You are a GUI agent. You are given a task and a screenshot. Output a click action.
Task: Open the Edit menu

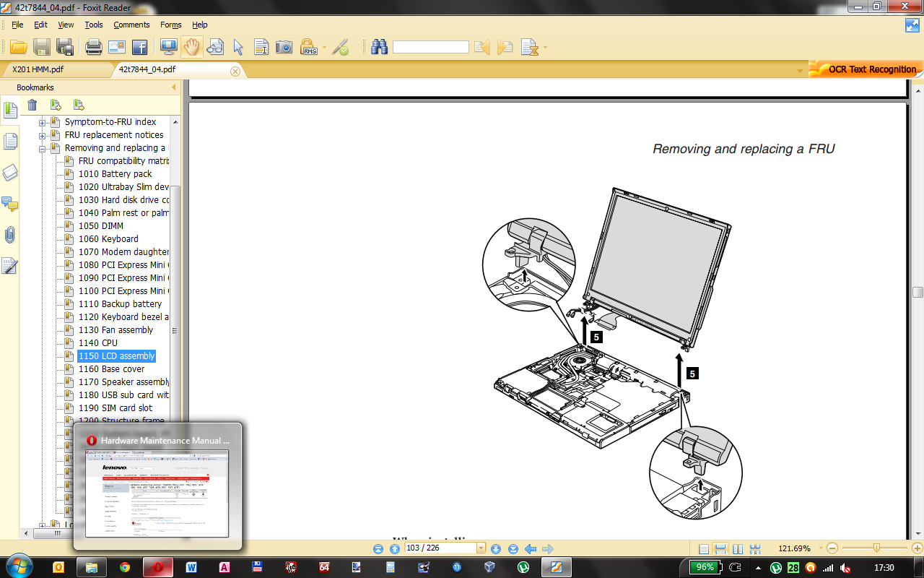(40, 25)
